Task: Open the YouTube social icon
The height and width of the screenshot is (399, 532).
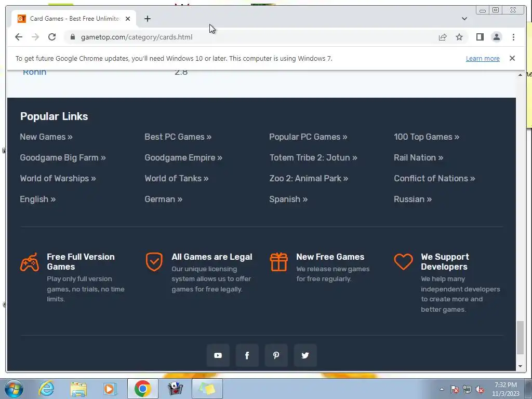Action: (x=218, y=355)
